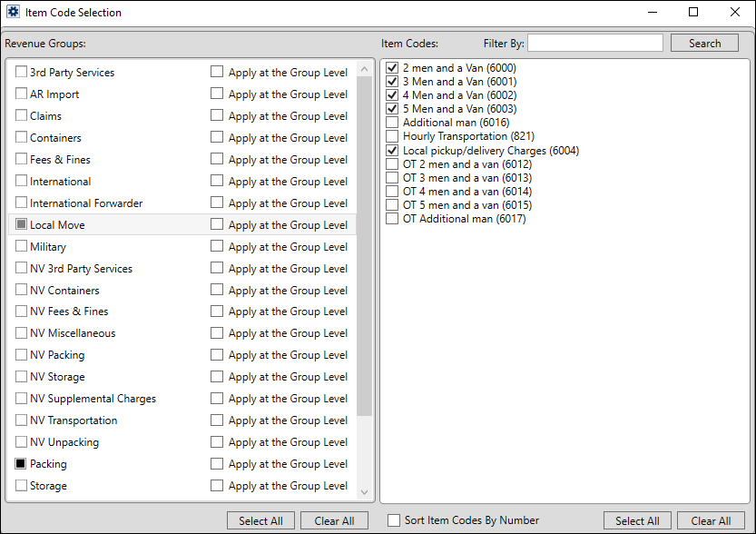Enable Apply at the Group Level for NV Storage
This screenshot has height=534, width=756.
click(216, 377)
